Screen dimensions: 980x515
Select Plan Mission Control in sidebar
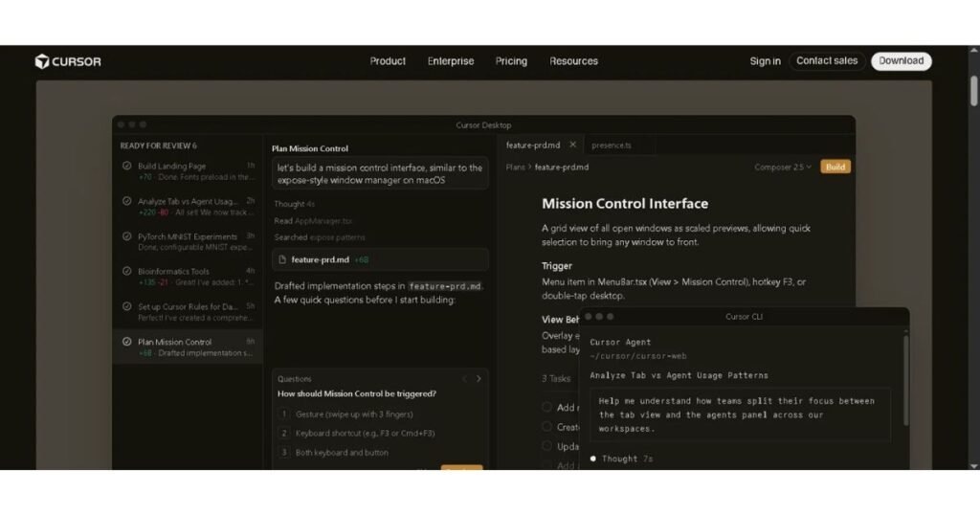(x=188, y=347)
